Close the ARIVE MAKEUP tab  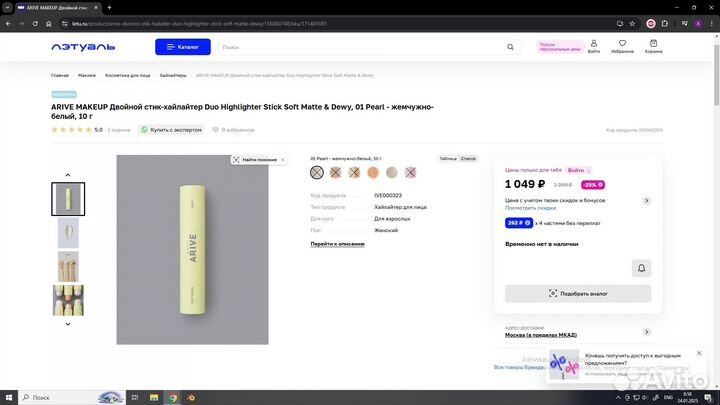click(x=96, y=7)
